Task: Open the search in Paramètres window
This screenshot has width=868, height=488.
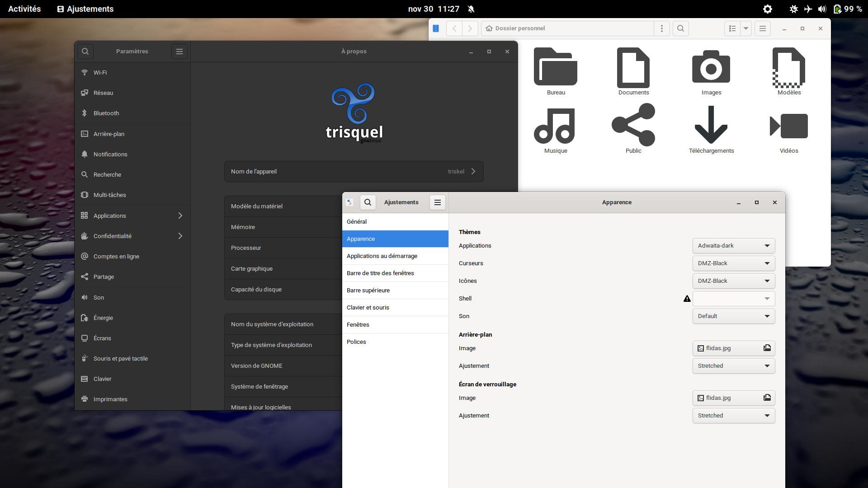Action: click(x=85, y=52)
